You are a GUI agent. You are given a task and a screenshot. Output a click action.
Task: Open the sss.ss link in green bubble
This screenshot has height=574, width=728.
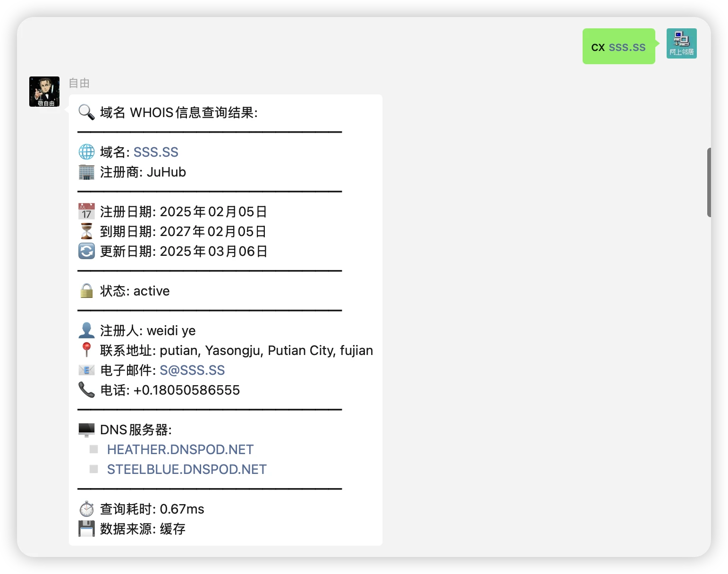pyautogui.click(x=627, y=47)
